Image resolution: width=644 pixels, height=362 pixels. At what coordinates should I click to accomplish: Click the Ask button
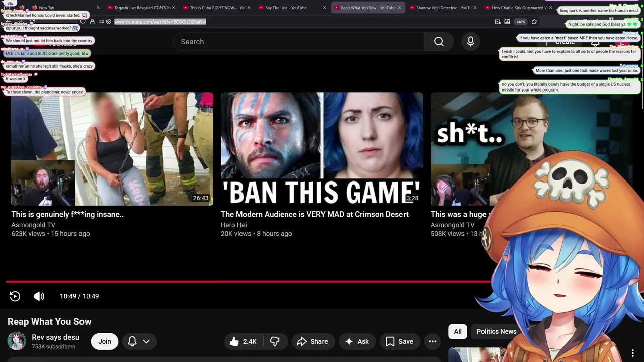pos(357,341)
